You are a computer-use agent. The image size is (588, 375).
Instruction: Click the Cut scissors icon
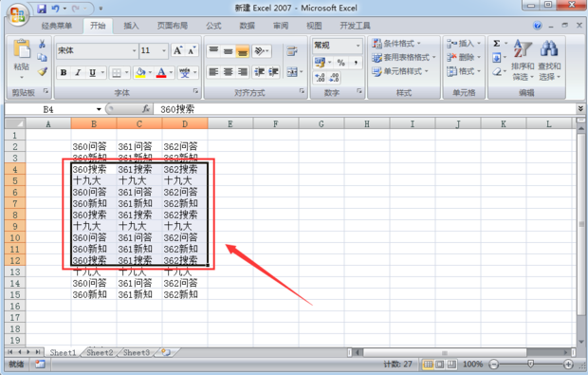(43, 44)
